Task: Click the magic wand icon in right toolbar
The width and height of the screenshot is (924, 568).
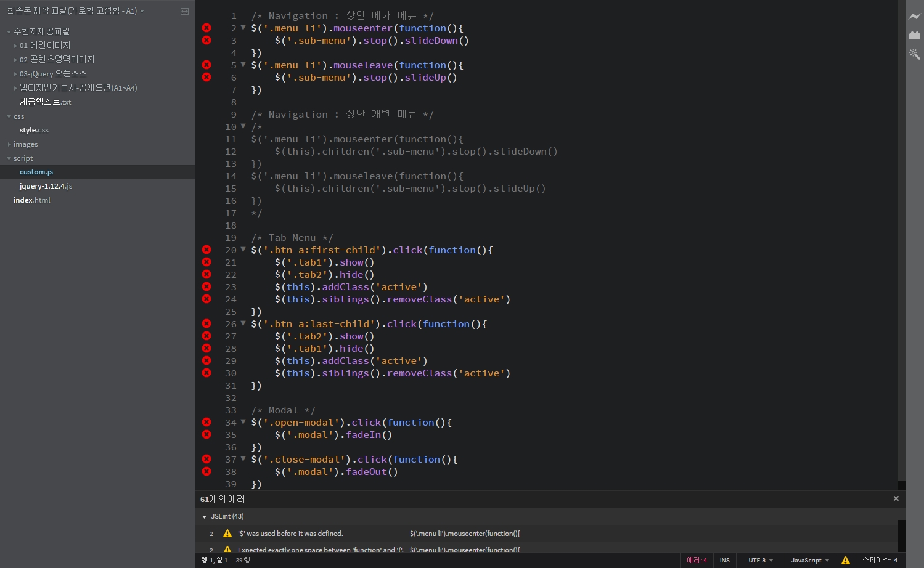Action: pos(915,54)
